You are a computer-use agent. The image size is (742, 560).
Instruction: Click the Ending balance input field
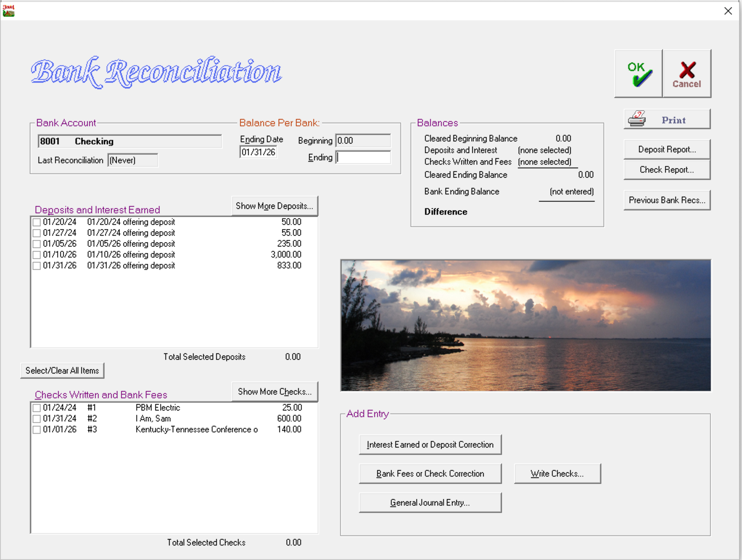pos(363,157)
